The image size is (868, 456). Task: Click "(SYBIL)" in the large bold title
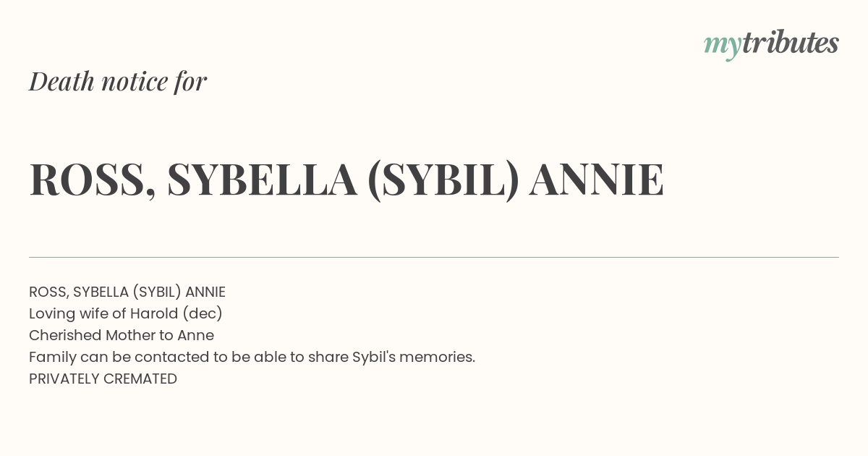pyautogui.click(x=443, y=180)
